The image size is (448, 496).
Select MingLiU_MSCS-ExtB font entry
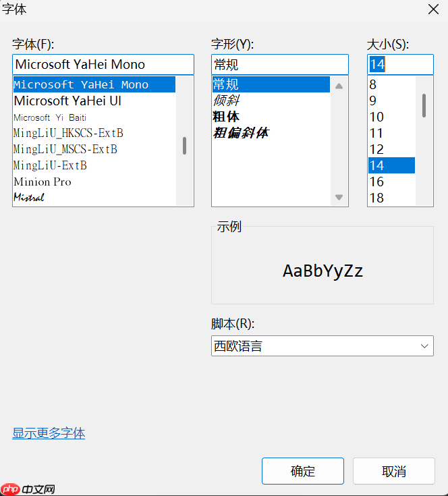coord(94,149)
